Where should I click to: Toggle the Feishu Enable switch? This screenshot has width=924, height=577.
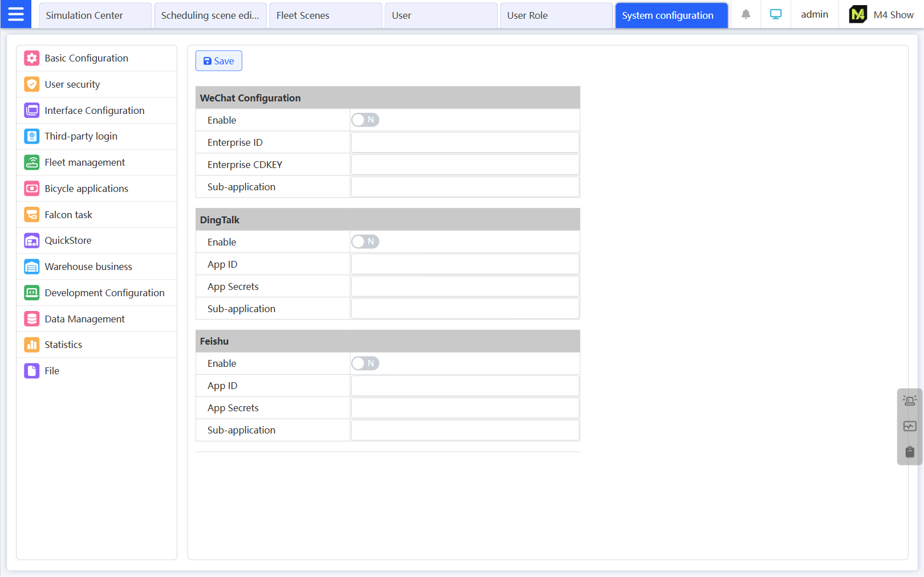[365, 363]
